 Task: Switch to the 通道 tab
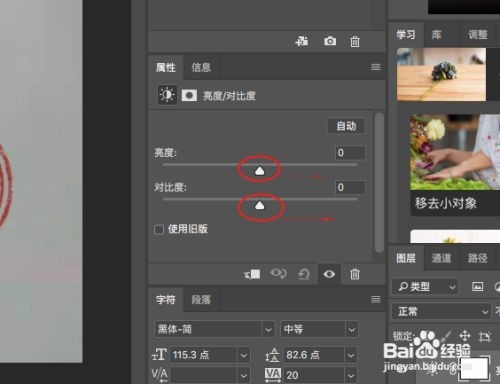tap(441, 258)
